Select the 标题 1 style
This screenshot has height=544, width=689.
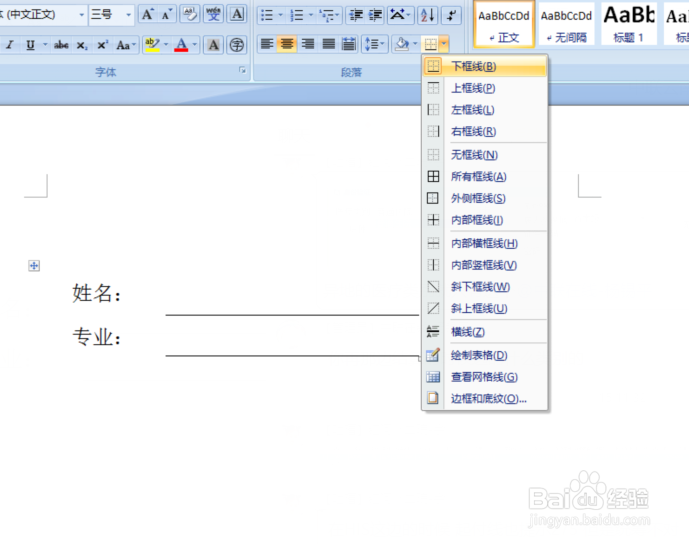[x=629, y=25]
